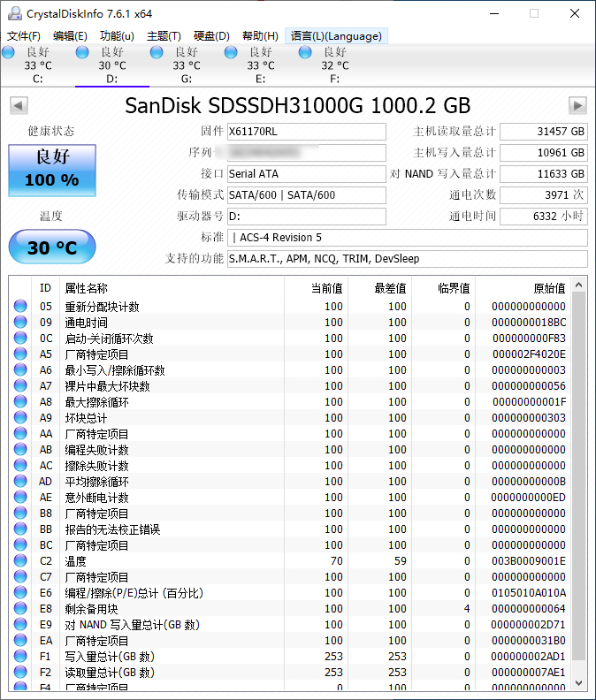Click status icon for attribute AC
The height and width of the screenshot is (700, 596).
pos(20,465)
